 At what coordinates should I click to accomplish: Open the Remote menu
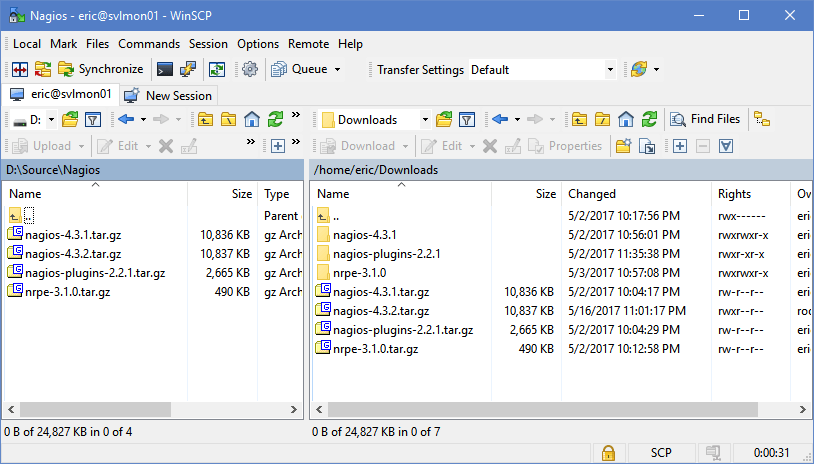(308, 44)
